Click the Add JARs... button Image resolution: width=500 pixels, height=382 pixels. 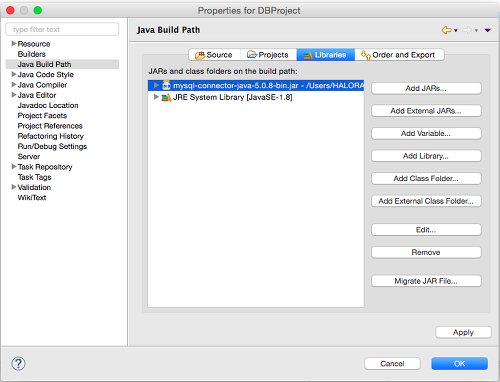(426, 88)
